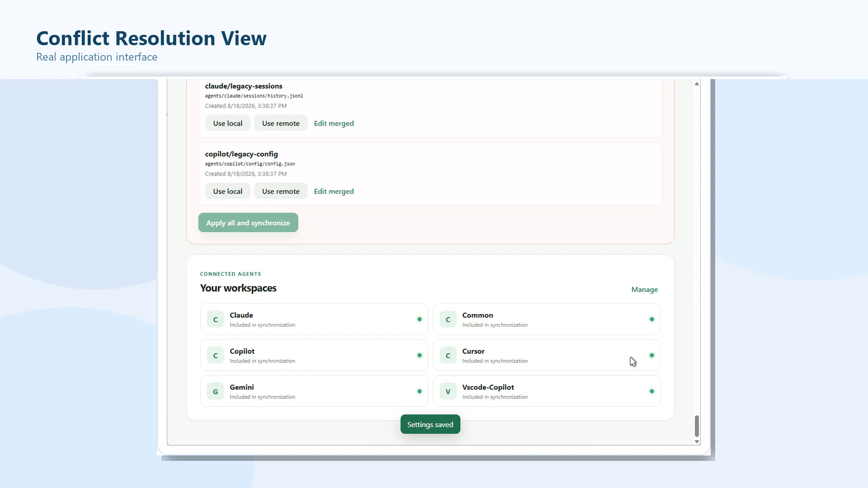
Task: Click the green status dot on Gemini card
Action: click(x=420, y=392)
